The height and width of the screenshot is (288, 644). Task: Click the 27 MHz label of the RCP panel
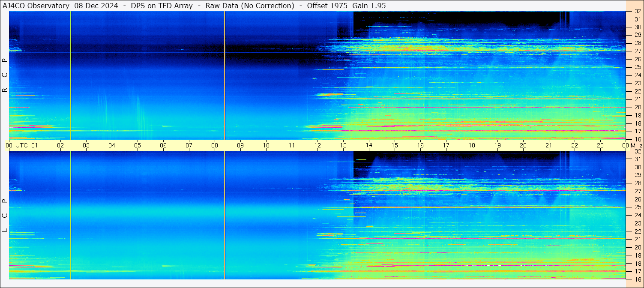coord(637,51)
